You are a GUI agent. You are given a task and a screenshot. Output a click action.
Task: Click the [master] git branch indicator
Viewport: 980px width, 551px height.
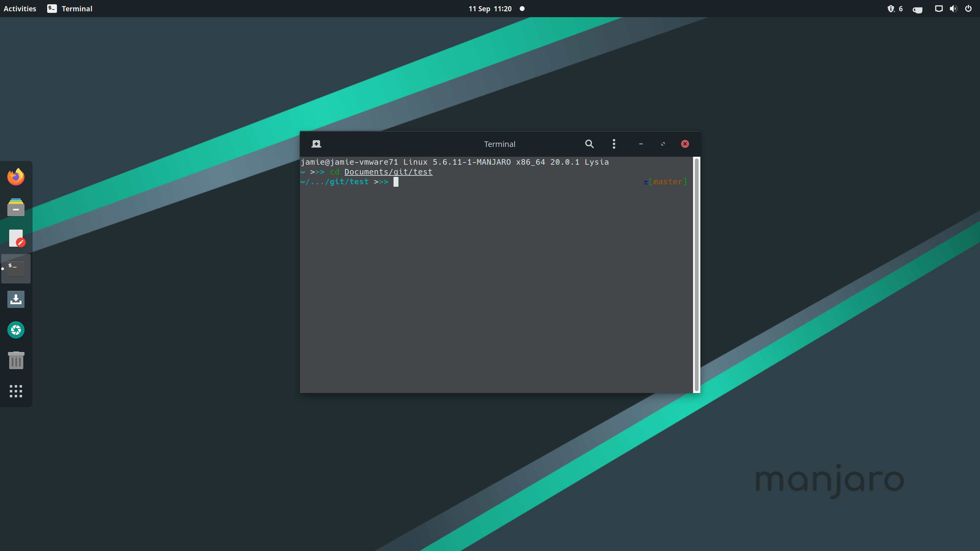pyautogui.click(x=668, y=182)
